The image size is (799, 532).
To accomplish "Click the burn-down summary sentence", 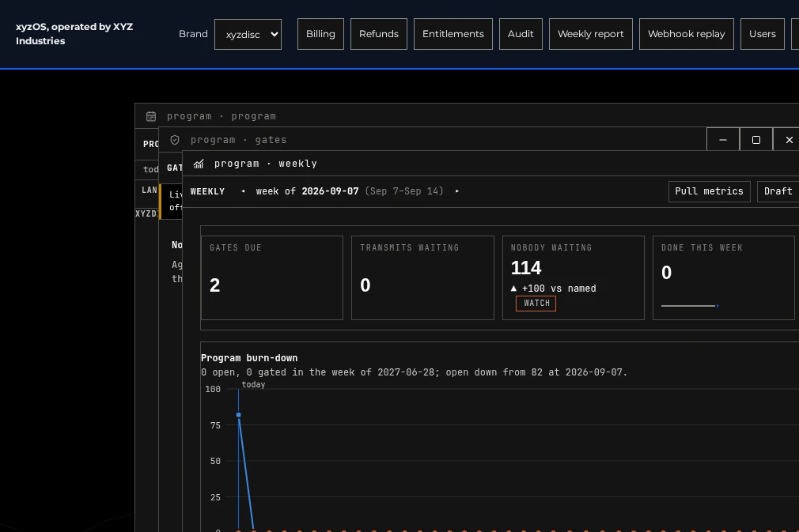I will pyautogui.click(x=414, y=372).
